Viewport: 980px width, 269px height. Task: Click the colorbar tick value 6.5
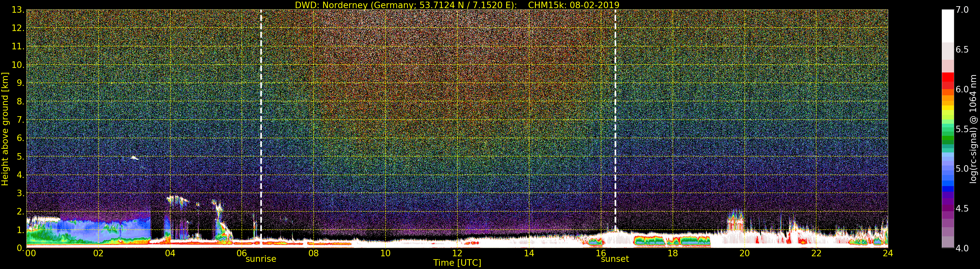pyautogui.click(x=962, y=50)
